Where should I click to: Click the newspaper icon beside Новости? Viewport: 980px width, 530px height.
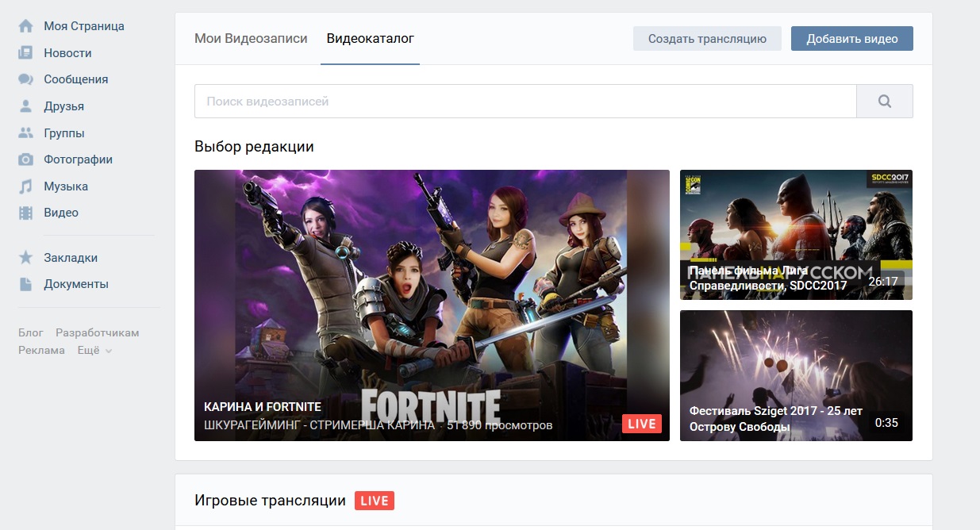[26, 53]
